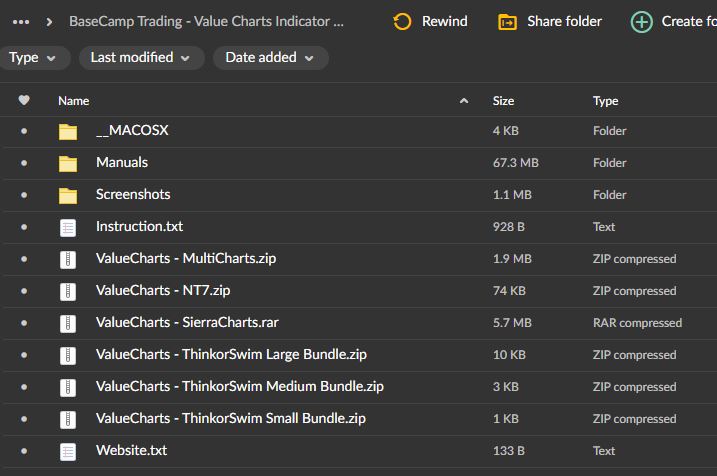This screenshot has height=476, width=717.
Task: Expand the breadcrumb ellipsis menu
Action: click(21, 21)
